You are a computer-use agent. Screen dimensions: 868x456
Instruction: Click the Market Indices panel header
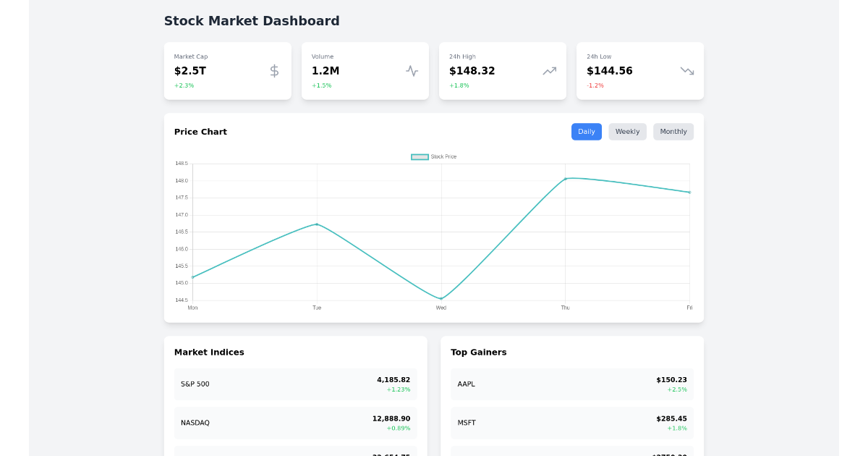209,352
